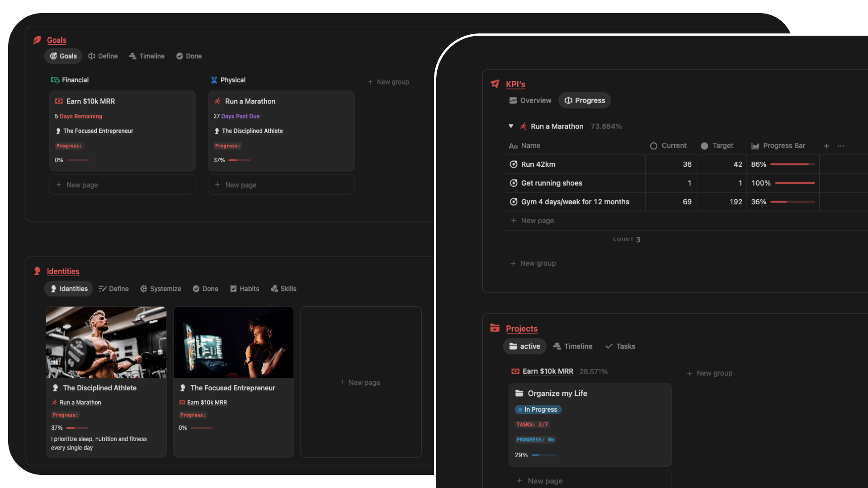
Task: Open The Focused Entrepreneur link on Earn $10k card
Action: click(x=98, y=131)
